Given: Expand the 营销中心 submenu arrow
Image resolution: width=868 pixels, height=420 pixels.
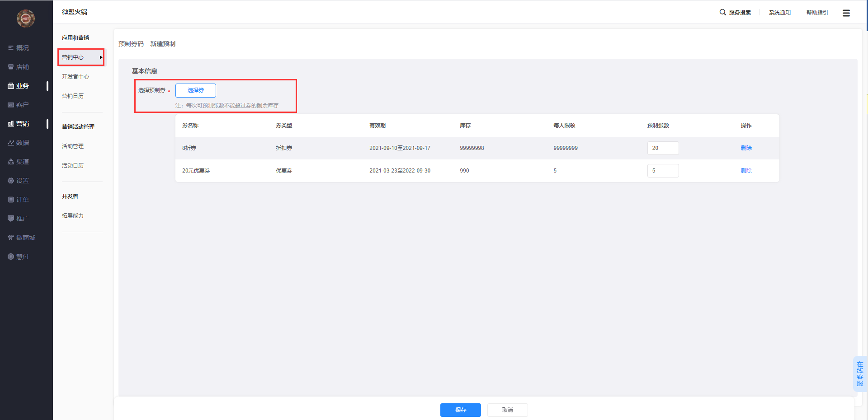Looking at the screenshot, I should coord(101,57).
